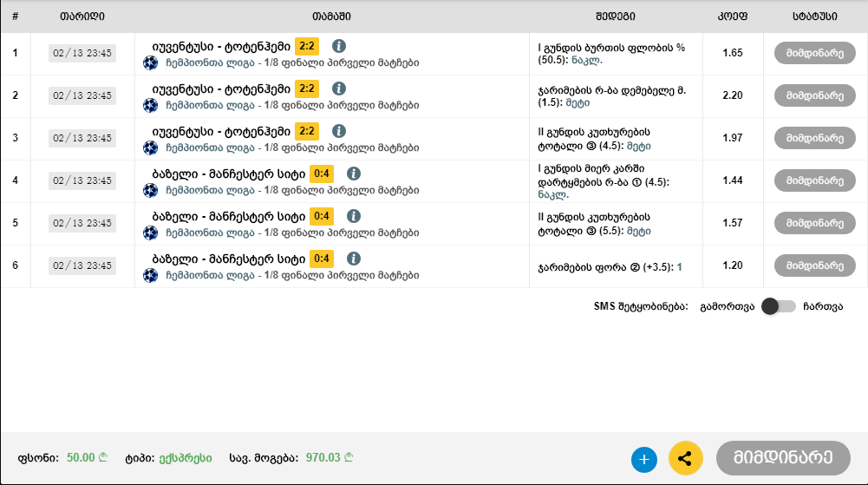Click 2:2 score badge in row 2
This screenshot has height=485, width=868.
point(307,88)
